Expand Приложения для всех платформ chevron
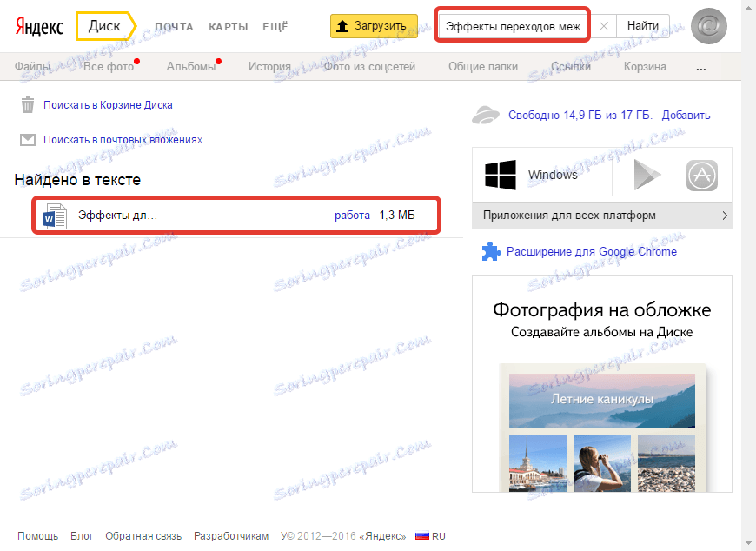 [x=726, y=216]
